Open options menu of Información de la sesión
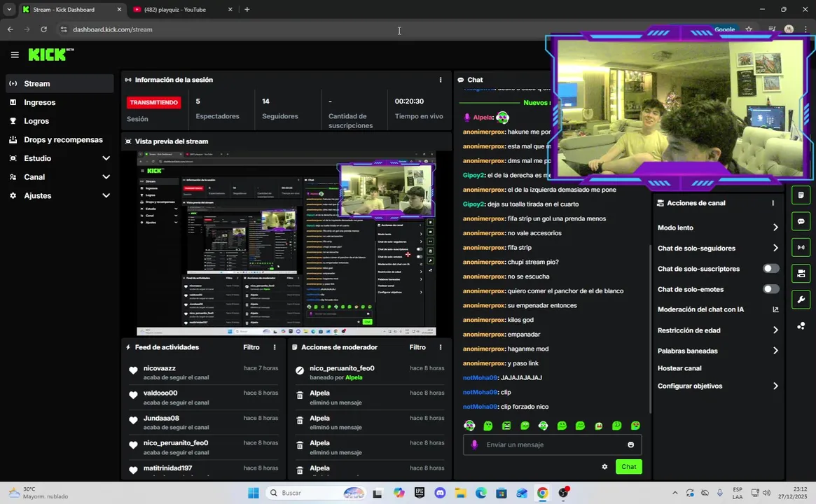The image size is (816, 504). (441, 80)
